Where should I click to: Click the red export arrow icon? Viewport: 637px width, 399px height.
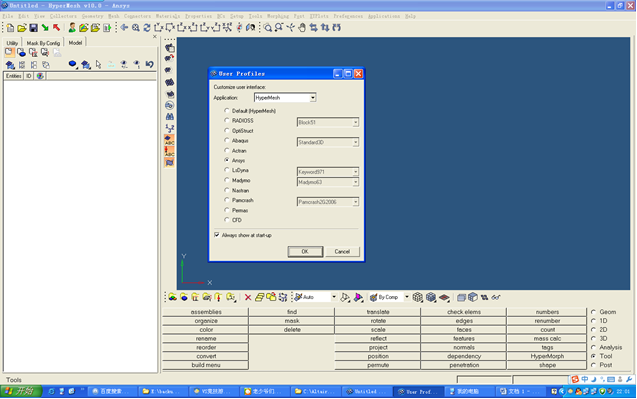[56, 28]
